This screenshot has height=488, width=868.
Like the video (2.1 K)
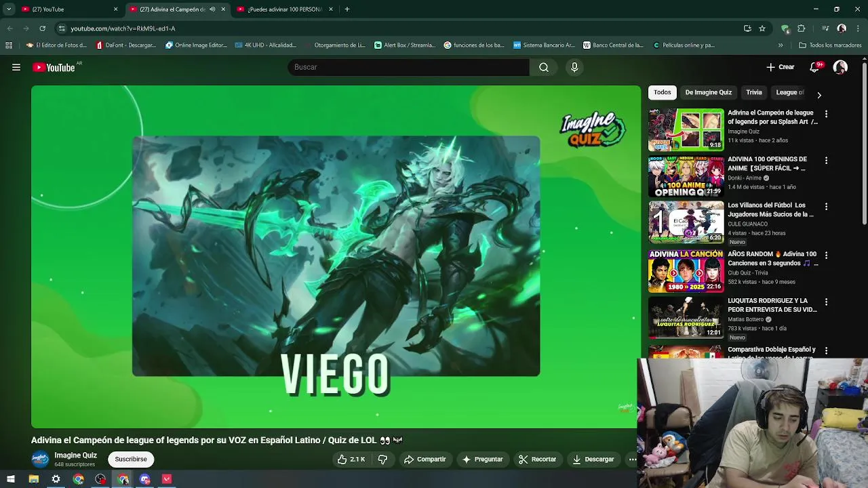click(351, 459)
